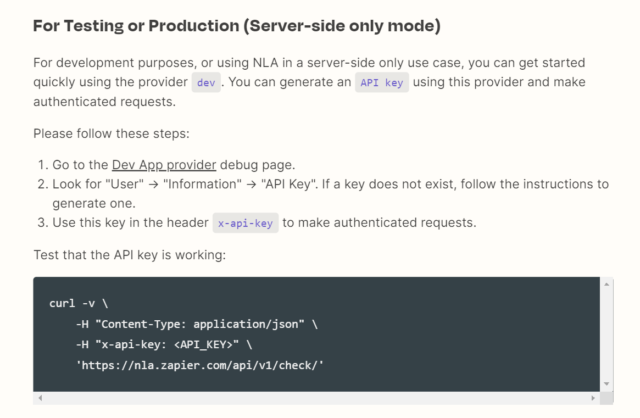Click the code block scroll down arrow

click(x=607, y=384)
